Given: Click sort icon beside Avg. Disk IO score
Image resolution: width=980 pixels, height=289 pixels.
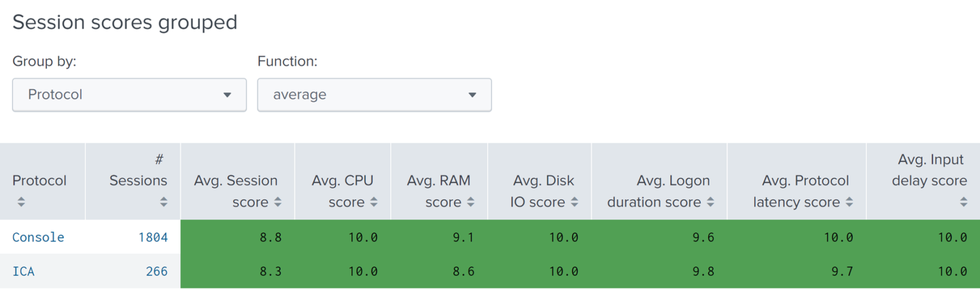Looking at the screenshot, I should [574, 202].
